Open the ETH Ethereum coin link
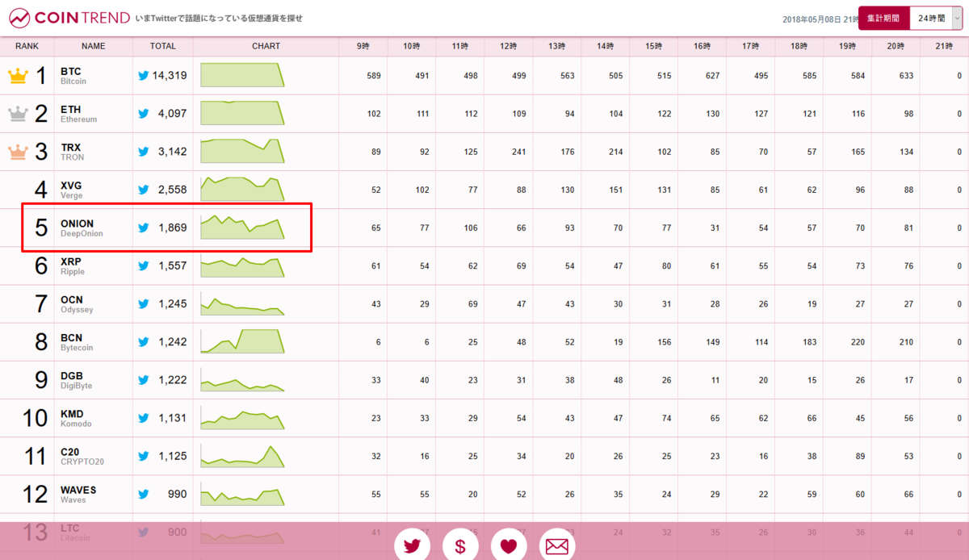 coord(78,114)
